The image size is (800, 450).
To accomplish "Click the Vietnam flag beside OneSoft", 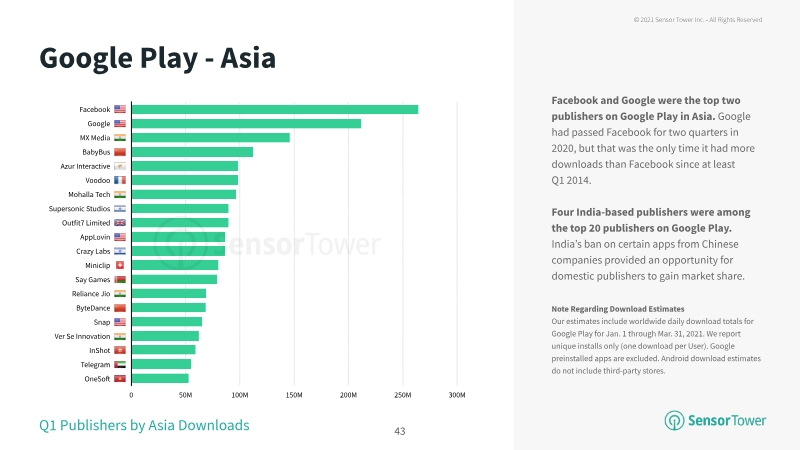I will 120,379.
